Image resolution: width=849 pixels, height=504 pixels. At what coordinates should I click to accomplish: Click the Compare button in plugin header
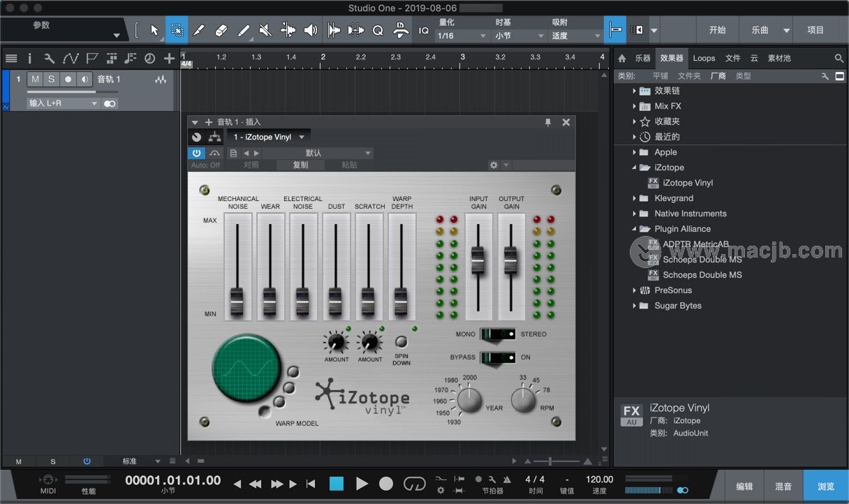click(251, 165)
